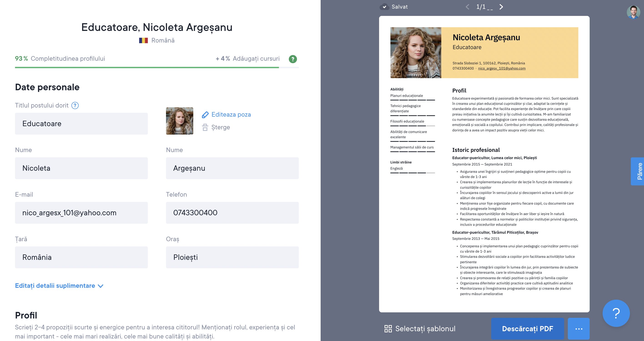The width and height of the screenshot is (644, 341).
Task: Click the Romanian flag language selector
Action: pos(143,40)
